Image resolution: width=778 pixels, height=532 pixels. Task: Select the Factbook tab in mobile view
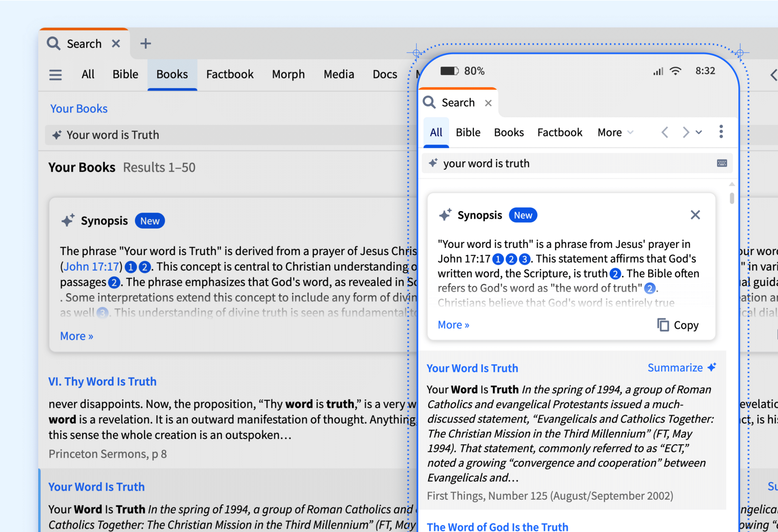[x=560, y=132]
